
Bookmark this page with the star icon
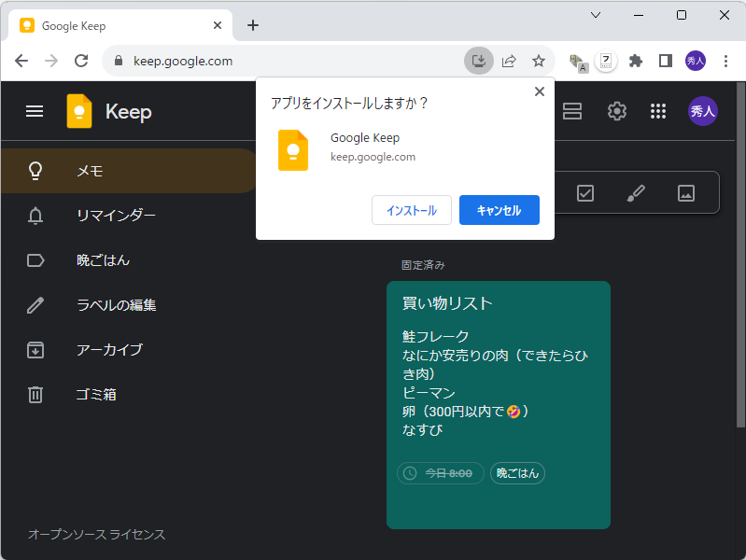click(x=538, y=61)
